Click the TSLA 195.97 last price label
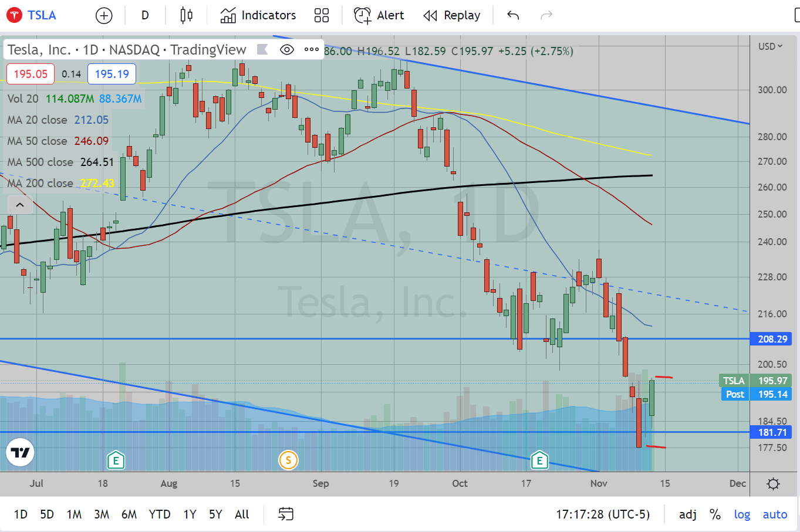Screen dimensions: 800x532 [755, 381]
